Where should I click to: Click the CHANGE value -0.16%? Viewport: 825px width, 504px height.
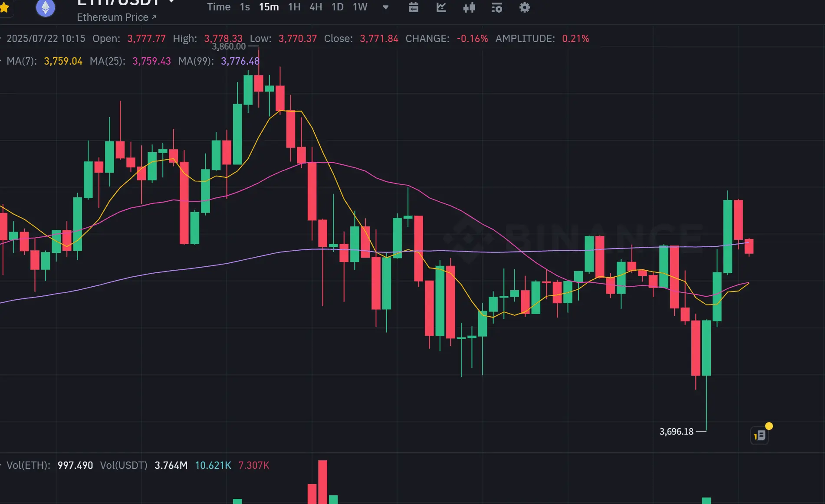472,39
